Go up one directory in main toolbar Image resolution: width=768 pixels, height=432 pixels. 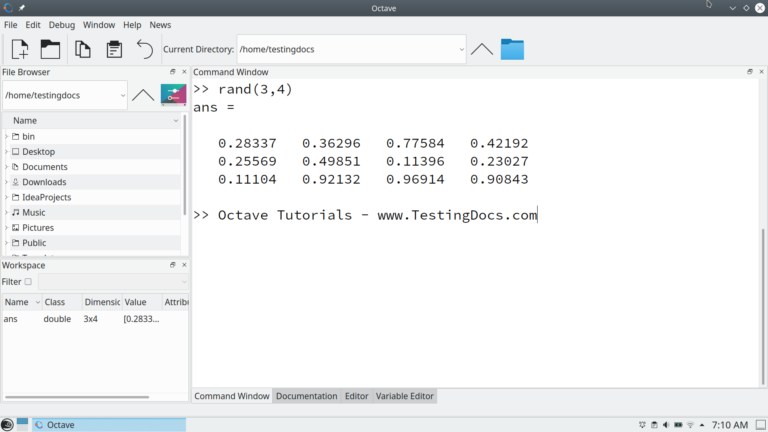click(482, 49)
